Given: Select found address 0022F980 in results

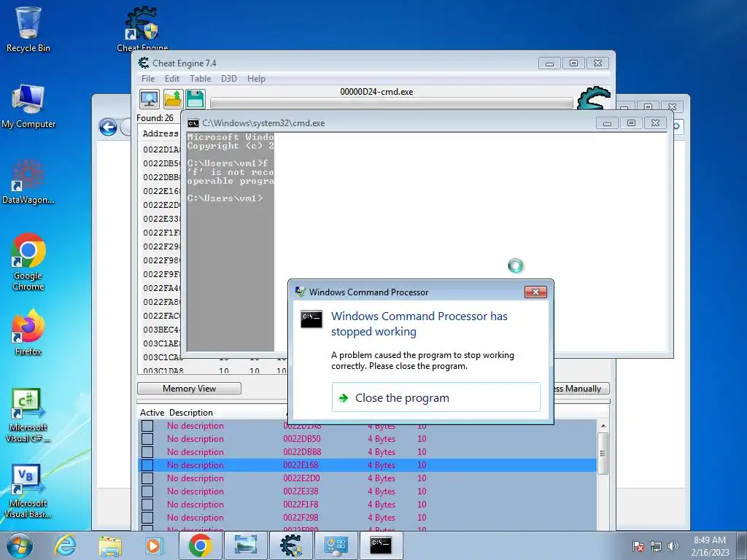Looking at the screenshot, I should pyautogui.click(x=162, y=260).
